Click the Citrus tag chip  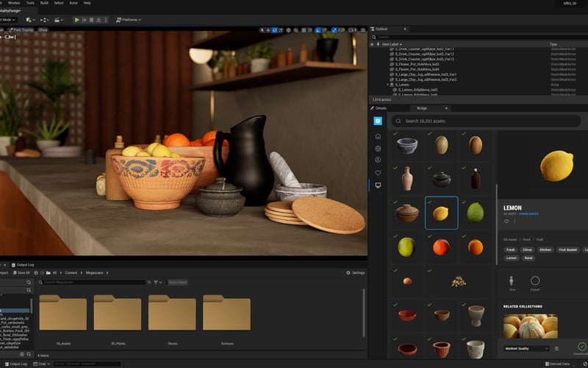click(x=527, y=250)
